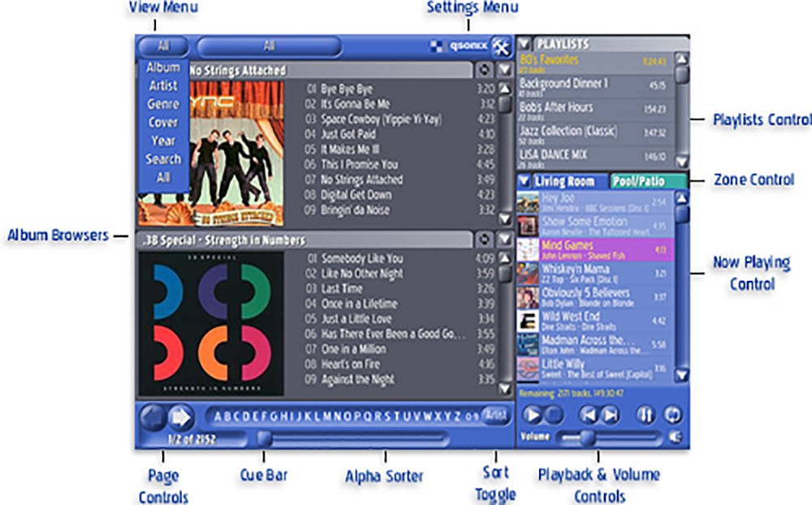The height and width of the screenshot is (505, 812).
Task: Open the left All view dropdown
Action: (163, 46)
